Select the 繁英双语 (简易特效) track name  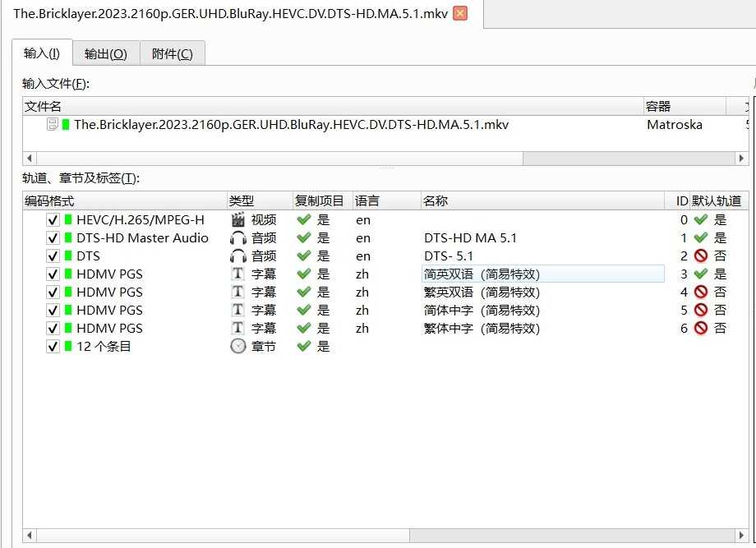482,292
